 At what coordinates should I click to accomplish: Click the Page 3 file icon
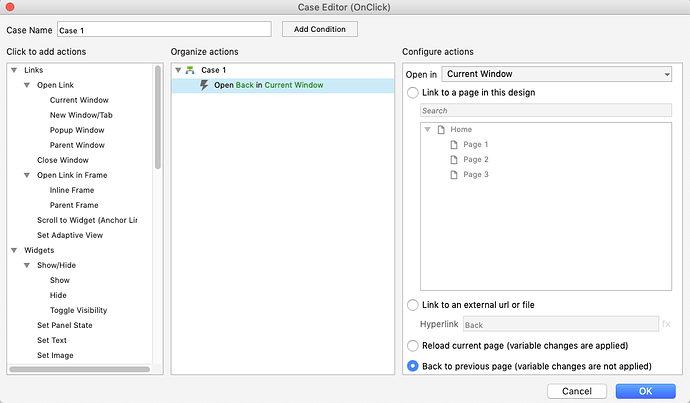click(453, 175)
